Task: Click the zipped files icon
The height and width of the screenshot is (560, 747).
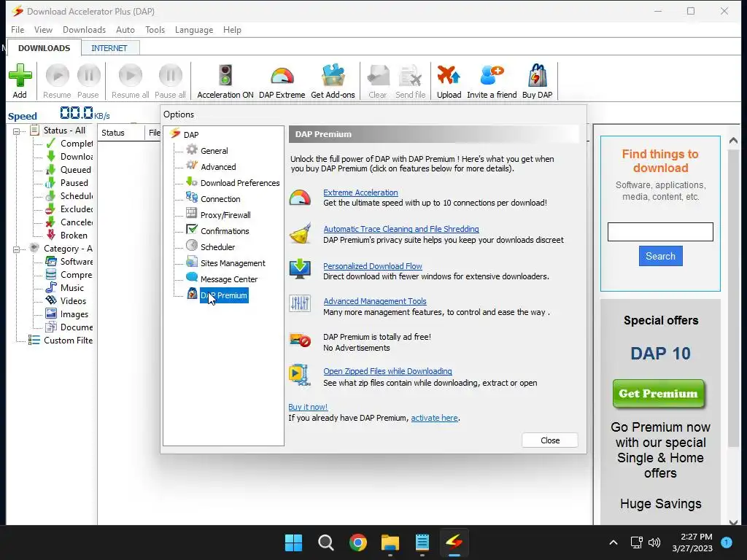Action: (x=300, y=375)
